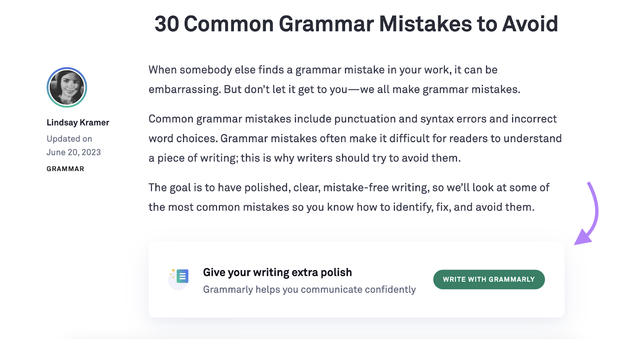This screenshot has width=644, height=339.
Task: Select the circular avatar with gradient border
Action: 66,87
